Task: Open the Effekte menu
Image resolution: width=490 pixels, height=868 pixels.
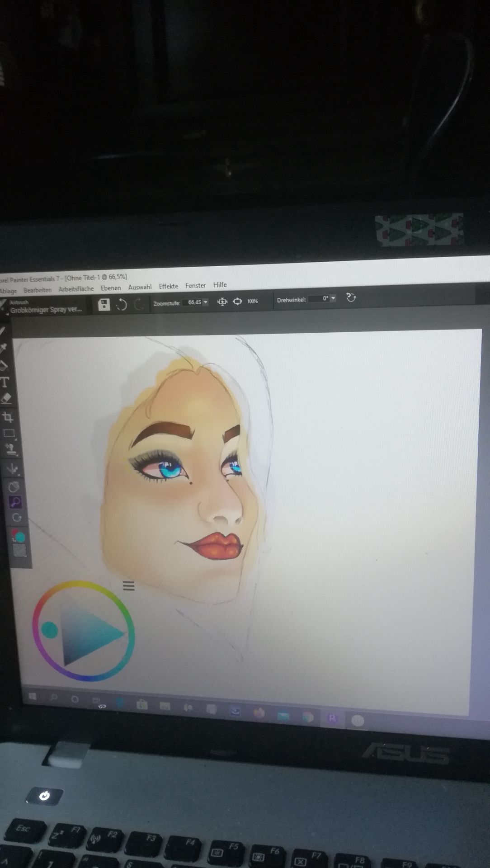Action: [x=168, y=286]
